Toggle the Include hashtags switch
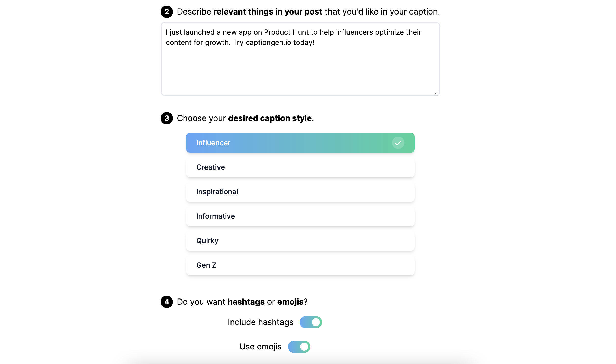The image size is (616, 364). [311, 322]
